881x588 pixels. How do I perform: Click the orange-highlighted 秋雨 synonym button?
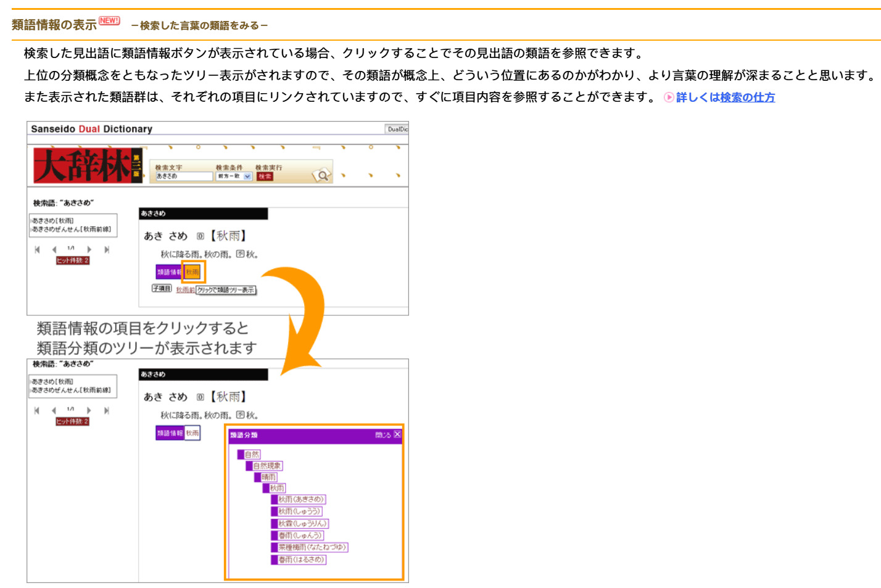pos(193,272)
